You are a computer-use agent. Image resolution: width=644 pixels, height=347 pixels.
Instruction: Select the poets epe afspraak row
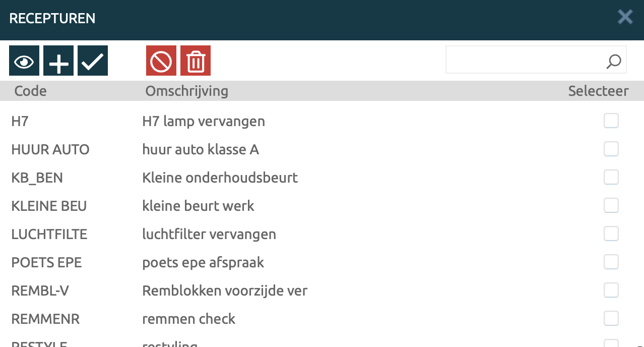[x=203, y=262]
